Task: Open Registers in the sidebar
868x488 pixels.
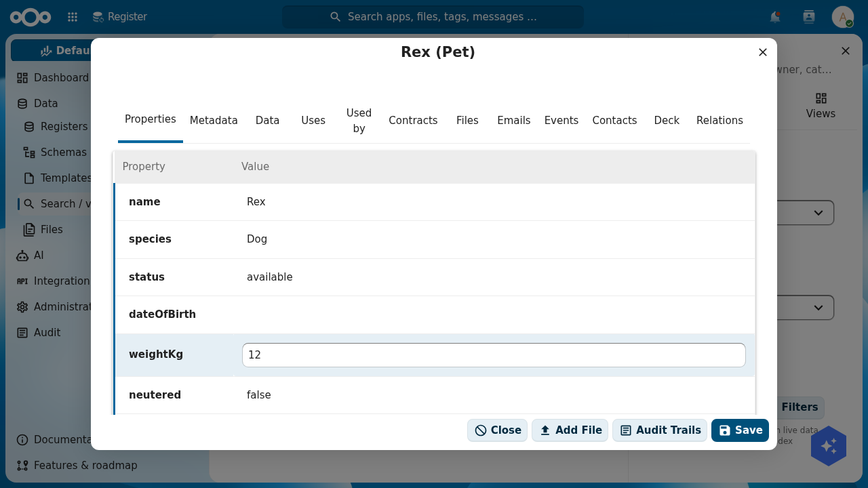Action: click(64, 127)
